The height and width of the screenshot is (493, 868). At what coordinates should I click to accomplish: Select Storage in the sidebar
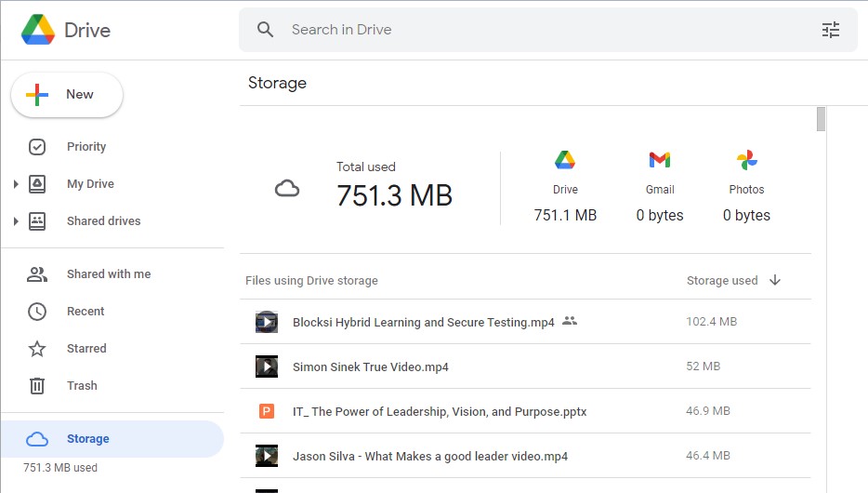112,439
